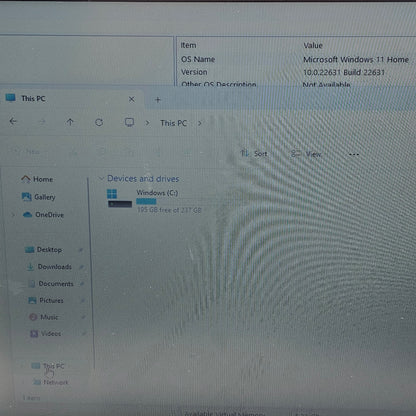The height and width of the screenshot is (416, 416).
Task: Click the 195 GB free text
Action: [169, 210]
